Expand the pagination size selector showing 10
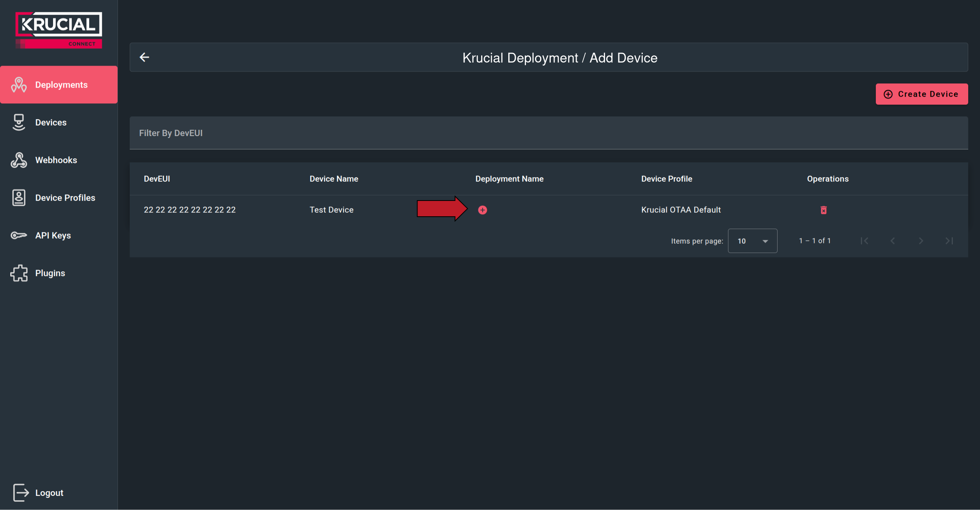Image resolution: width=980 pixels, height=510 pixels. pos(752,241)
